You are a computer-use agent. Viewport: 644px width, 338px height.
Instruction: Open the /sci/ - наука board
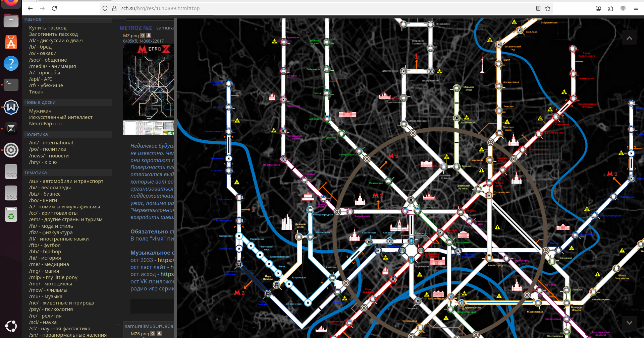click(43, 322)
